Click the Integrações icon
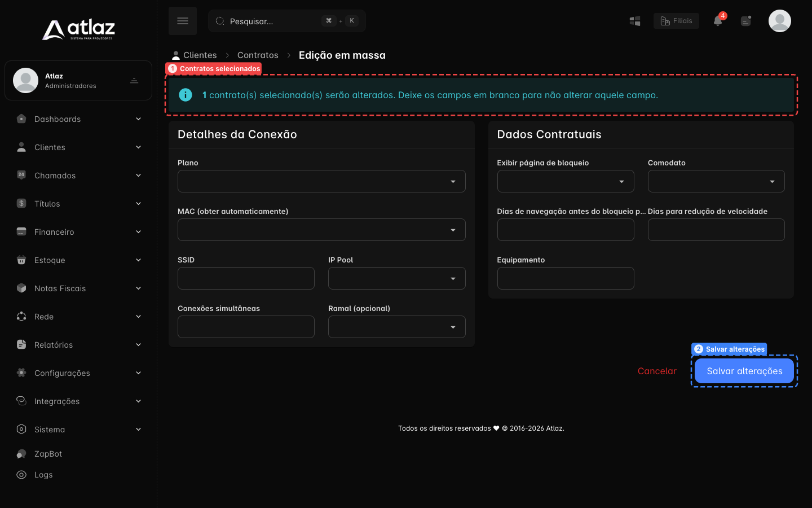This screenshot has height=508, width=812. click(21, 401)
